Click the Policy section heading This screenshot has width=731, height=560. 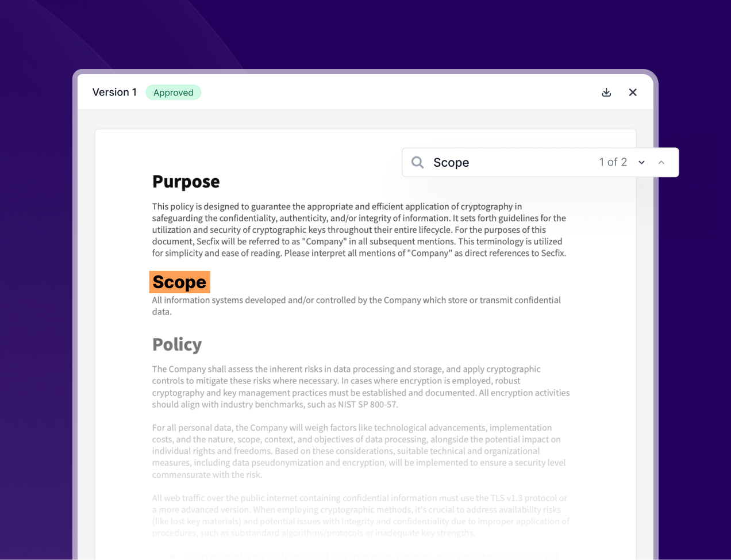coord(177,344)
